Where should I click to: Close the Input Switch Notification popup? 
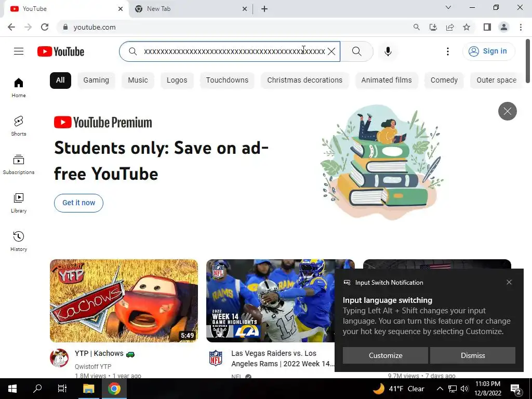click(x=509, y=282)
